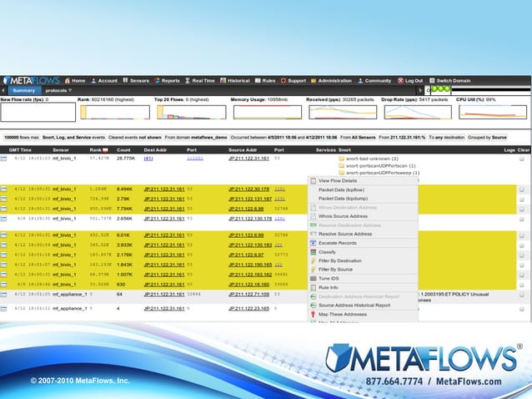Open the flow icon on the 2.656K row
Viewport: 532px width, 399px height.
3,219
